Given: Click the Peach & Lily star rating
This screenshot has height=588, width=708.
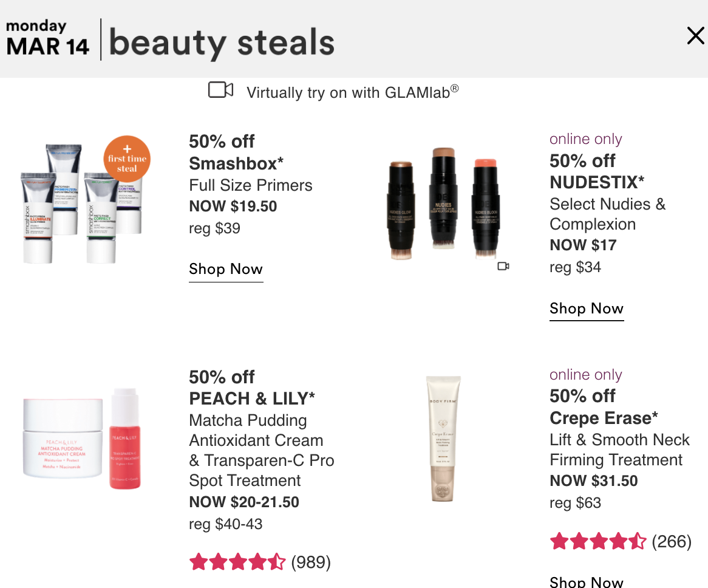Looking at the screenshot, I should point(237,562).
